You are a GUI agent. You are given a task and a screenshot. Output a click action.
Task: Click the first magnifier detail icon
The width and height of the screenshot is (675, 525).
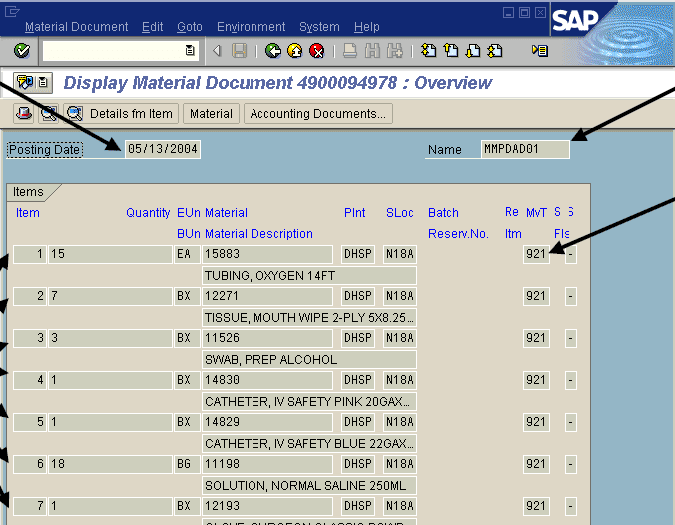(x=49, y=114)
